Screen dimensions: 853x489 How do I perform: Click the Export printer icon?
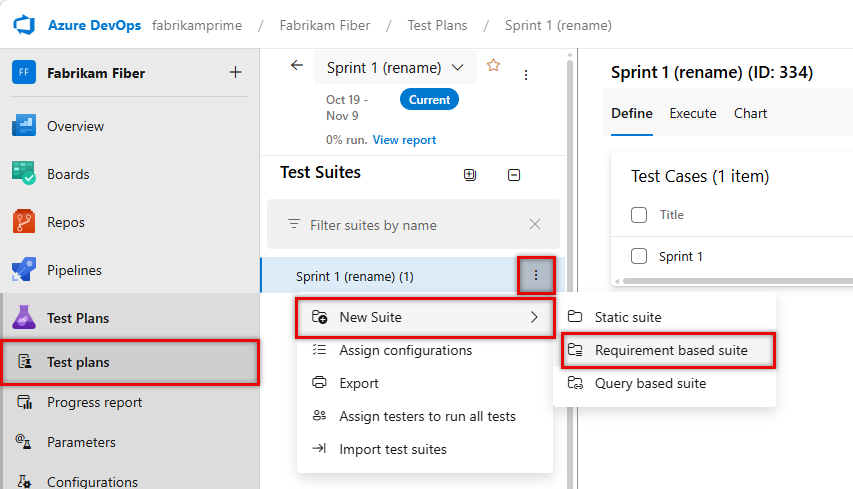point(319,382)
